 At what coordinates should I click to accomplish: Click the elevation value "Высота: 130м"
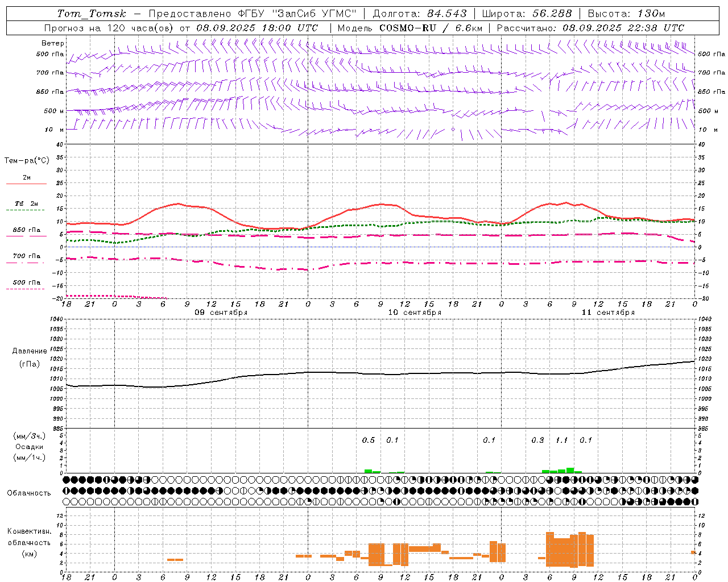click(x=626, y=14)
